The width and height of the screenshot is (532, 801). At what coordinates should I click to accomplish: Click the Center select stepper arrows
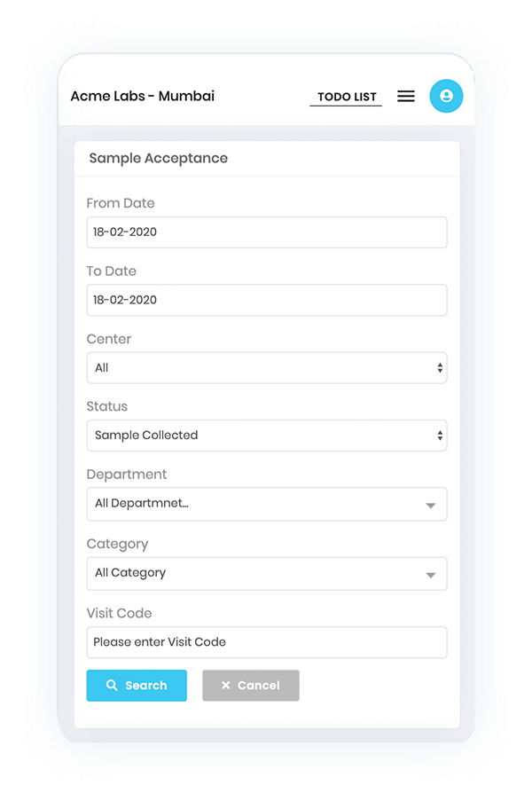pos(440,368)
